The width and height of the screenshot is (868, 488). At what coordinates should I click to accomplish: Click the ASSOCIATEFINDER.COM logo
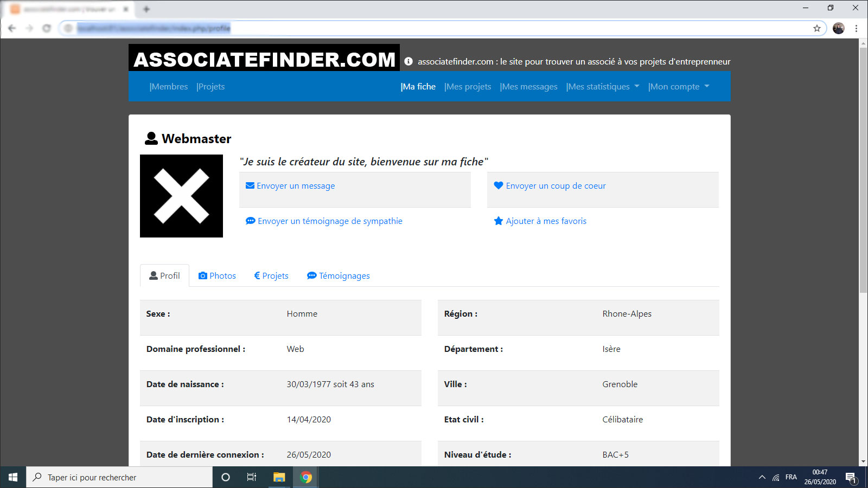(264, 59)
